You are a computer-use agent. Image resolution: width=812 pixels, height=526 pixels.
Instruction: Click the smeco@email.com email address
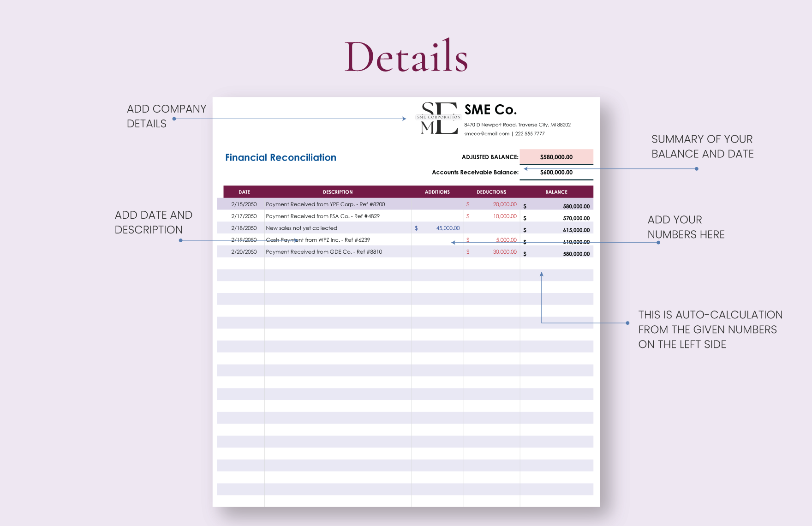[x=486, y=133]
